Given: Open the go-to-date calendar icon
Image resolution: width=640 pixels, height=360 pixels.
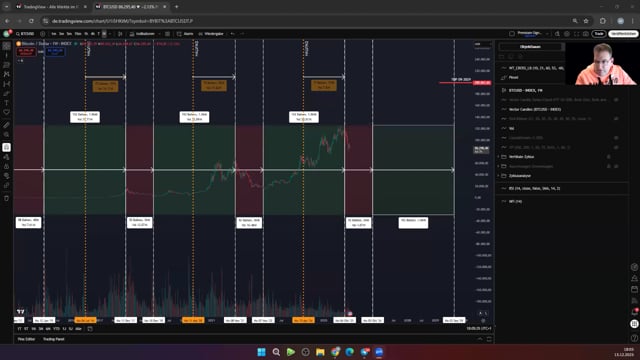Looking at the screenshot, I should tap(90, 329).
